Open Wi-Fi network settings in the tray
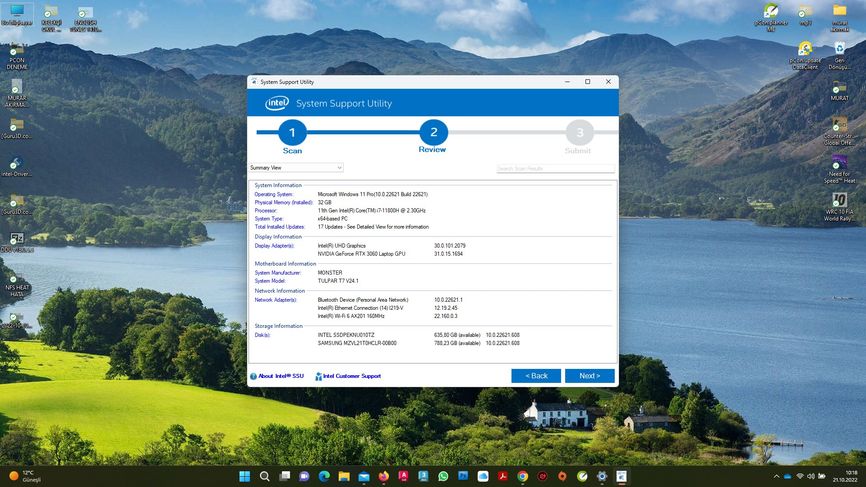Viewport: 866px width, 487px height. [x=800, y=476]
